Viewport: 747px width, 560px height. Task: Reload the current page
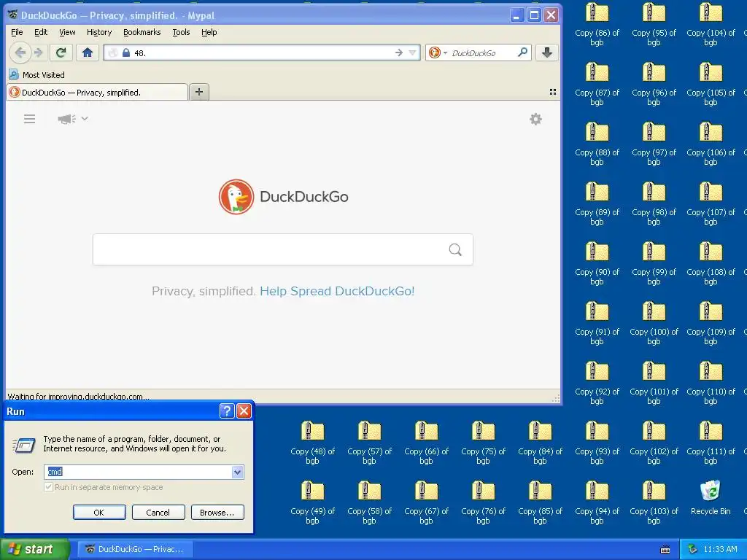tap(61, 52)
